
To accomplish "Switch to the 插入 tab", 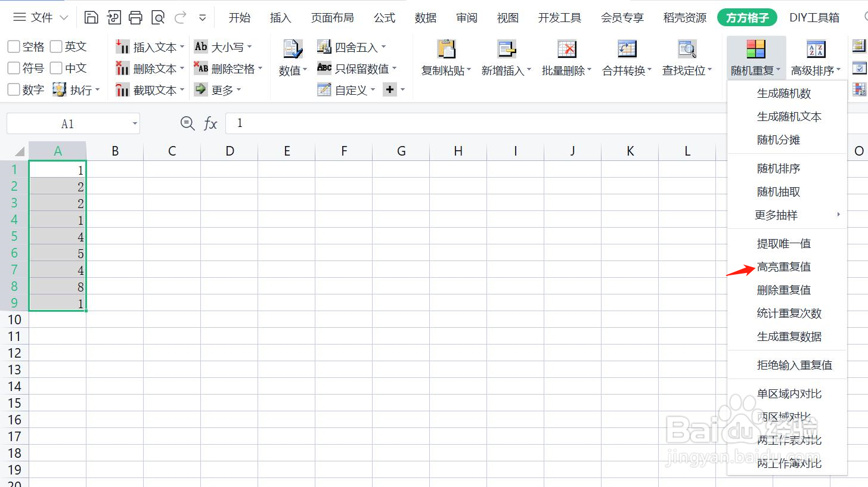I will pyautogui.click(x=280, y=18).
